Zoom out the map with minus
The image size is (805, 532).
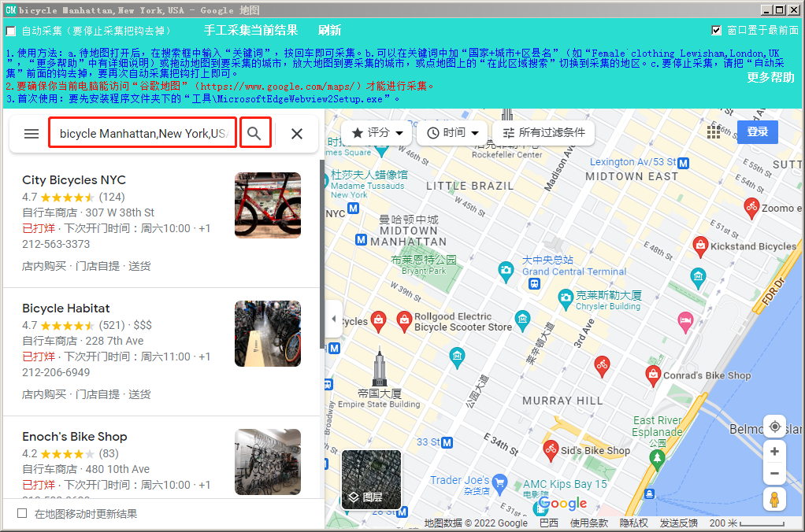point(774,474)
